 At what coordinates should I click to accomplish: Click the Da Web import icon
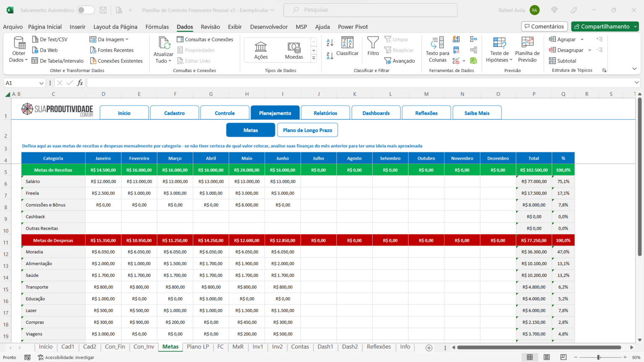coord(35,50)
